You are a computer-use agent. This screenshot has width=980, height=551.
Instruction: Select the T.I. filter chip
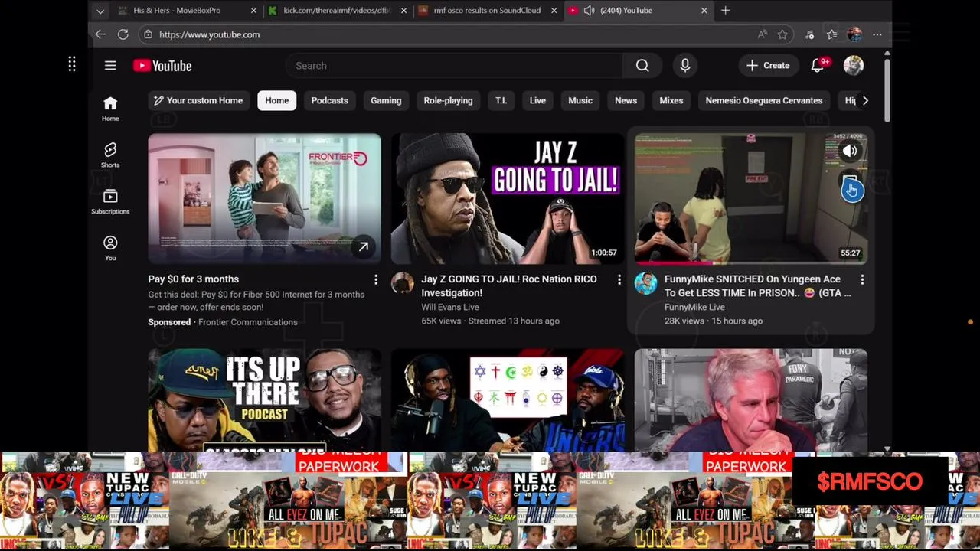501,100
